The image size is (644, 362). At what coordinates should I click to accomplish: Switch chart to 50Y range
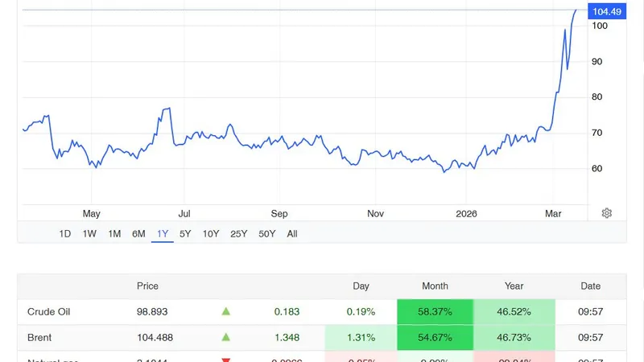pyautogui.click(x=267, y=234)
